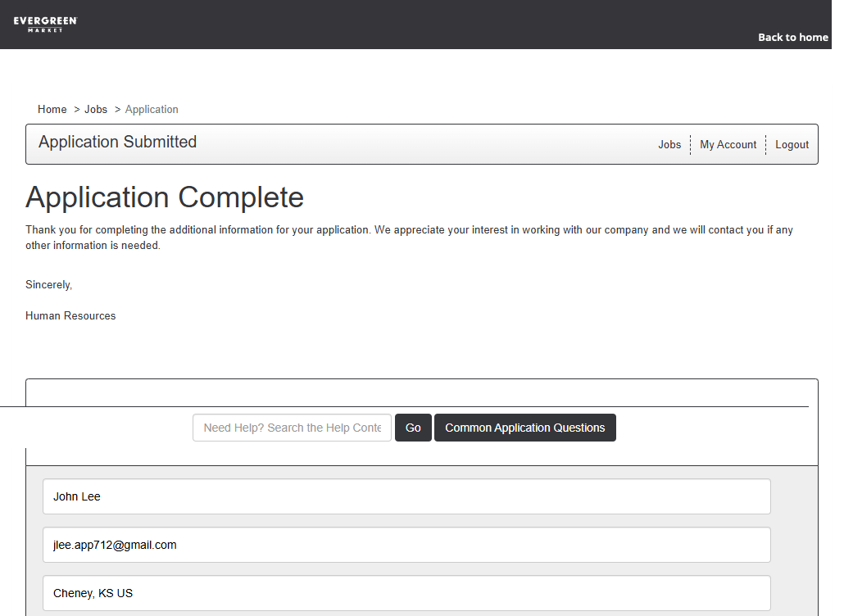Click the Evergreen Market logo
This screenshot has height=616, width=844.
tap(45, 24)
